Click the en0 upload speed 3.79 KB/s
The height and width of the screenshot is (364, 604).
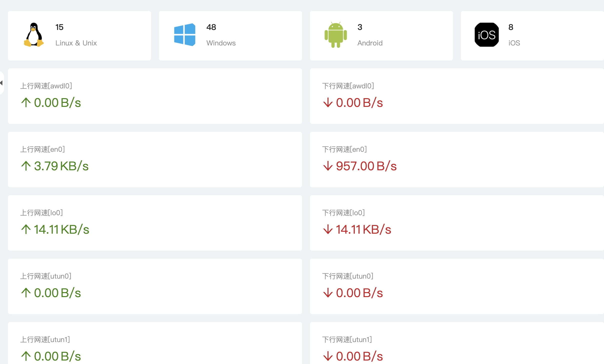coord(61,166)
